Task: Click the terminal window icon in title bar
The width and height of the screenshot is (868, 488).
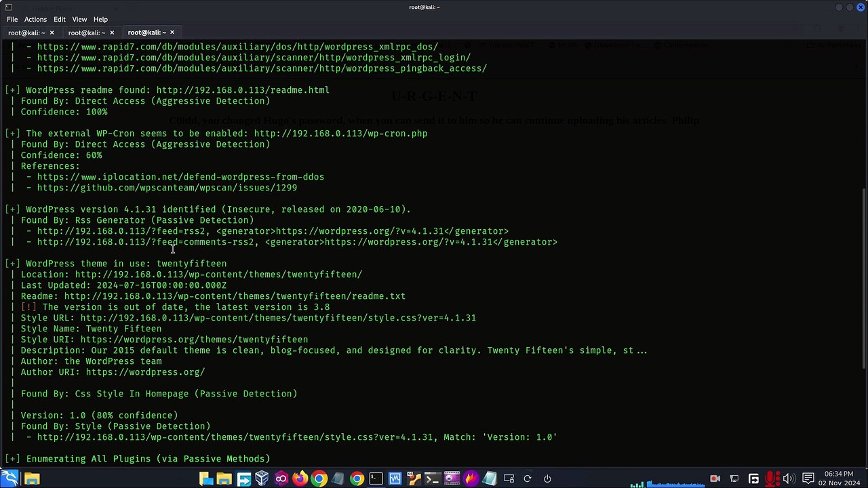Action: point(8,7)
